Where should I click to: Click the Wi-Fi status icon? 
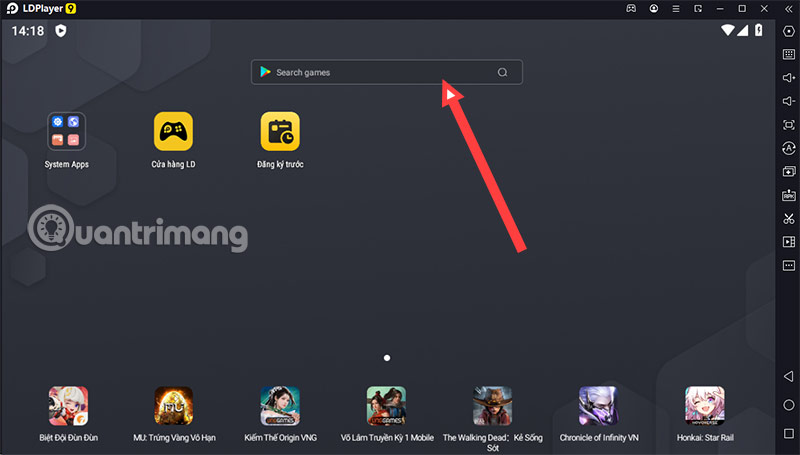(728, 30)
